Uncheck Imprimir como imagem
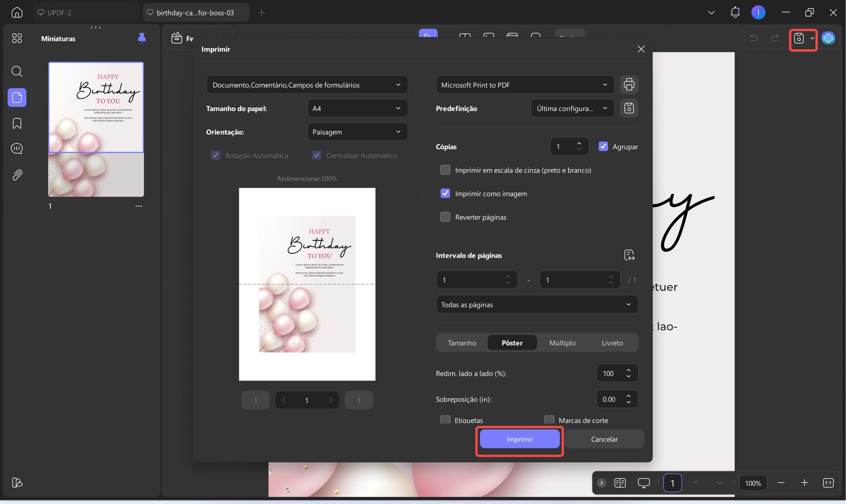The image size is (846, 504). [x=445, y=193]
